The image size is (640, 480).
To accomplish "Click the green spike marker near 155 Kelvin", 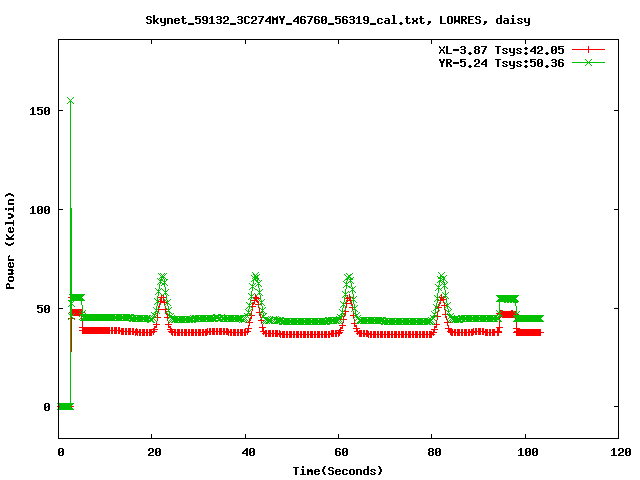I will point(70,100).
